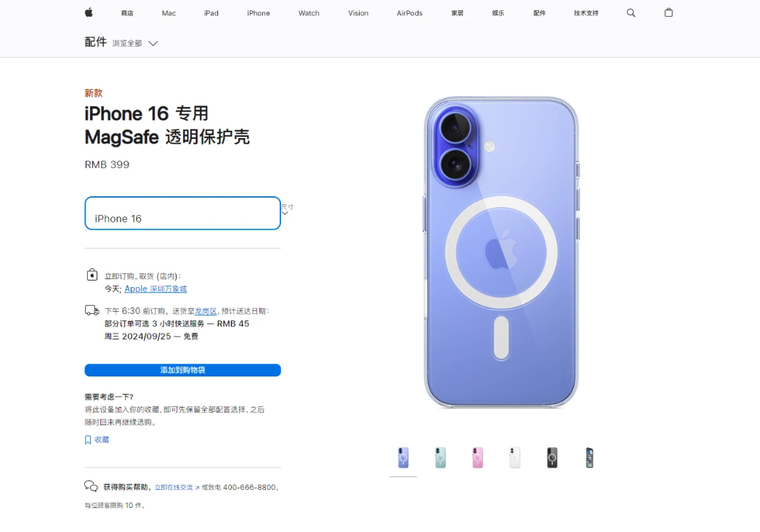The image size is (760, 532).
Task: Open the Watch menu item
Action: point(309,13)
